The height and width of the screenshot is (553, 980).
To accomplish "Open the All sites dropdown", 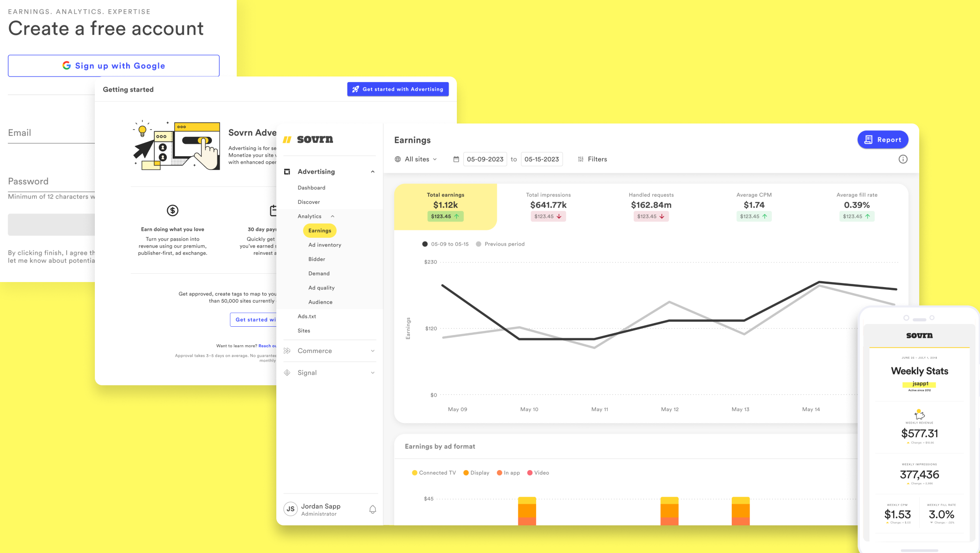I will click(x=416, y=159).
